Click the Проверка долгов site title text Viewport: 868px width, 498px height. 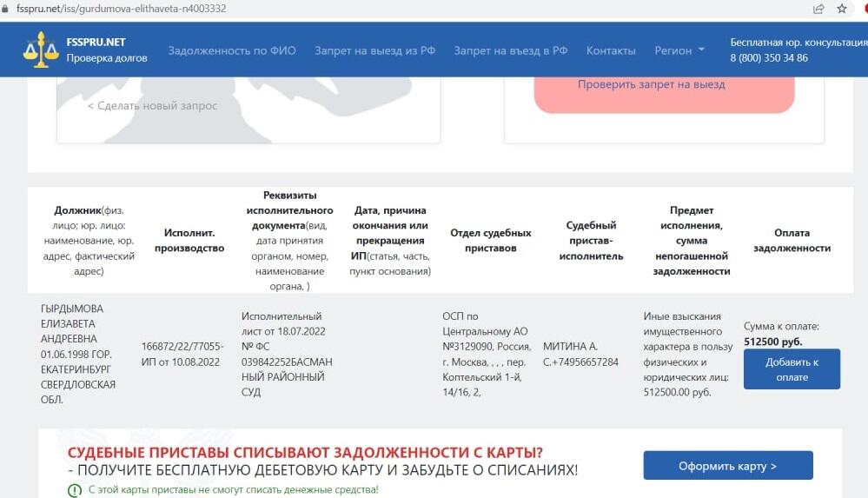(107, 58)
